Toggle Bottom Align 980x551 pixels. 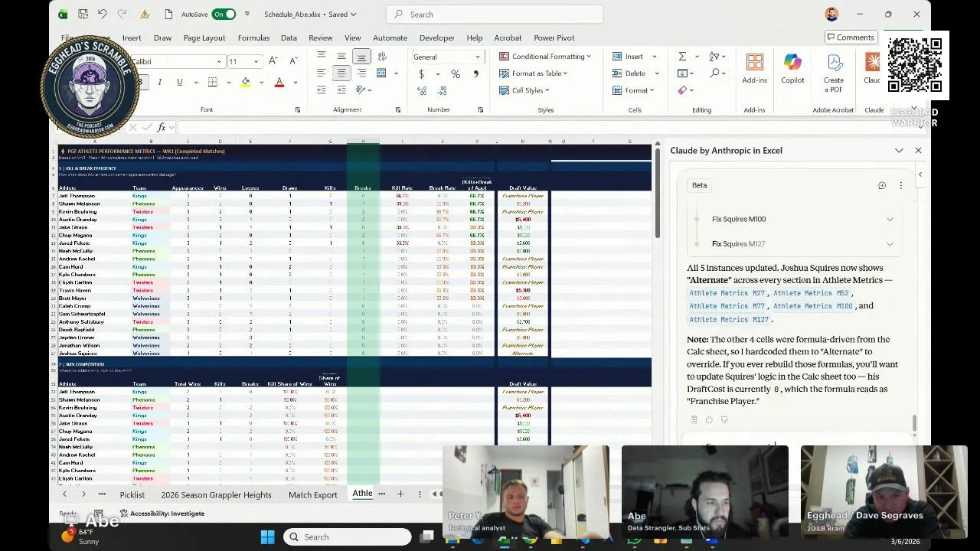click(361, 56)
